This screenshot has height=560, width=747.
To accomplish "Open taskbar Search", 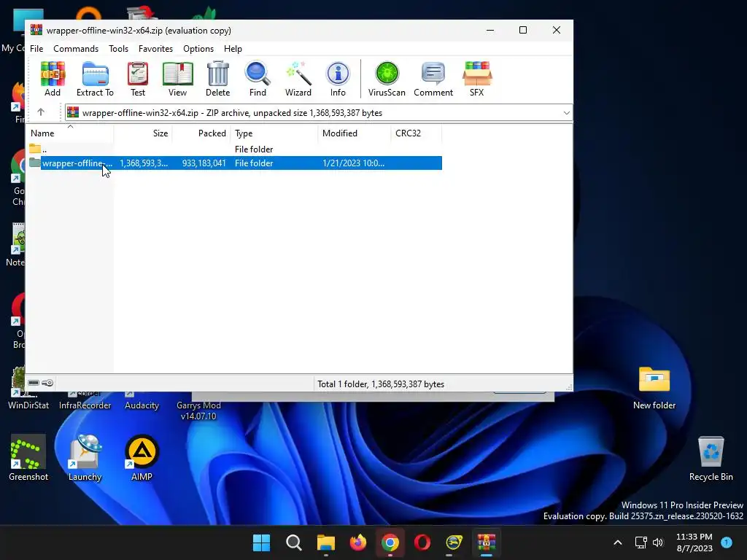I will (x=293, y=542).
